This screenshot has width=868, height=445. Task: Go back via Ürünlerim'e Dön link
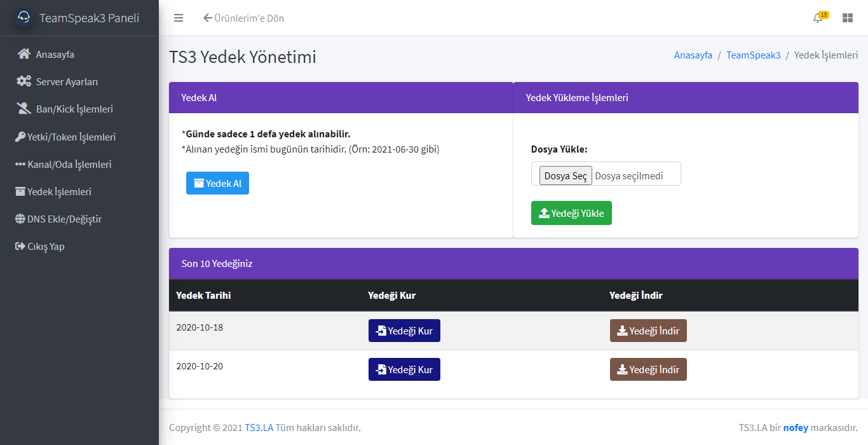[246, 18]
